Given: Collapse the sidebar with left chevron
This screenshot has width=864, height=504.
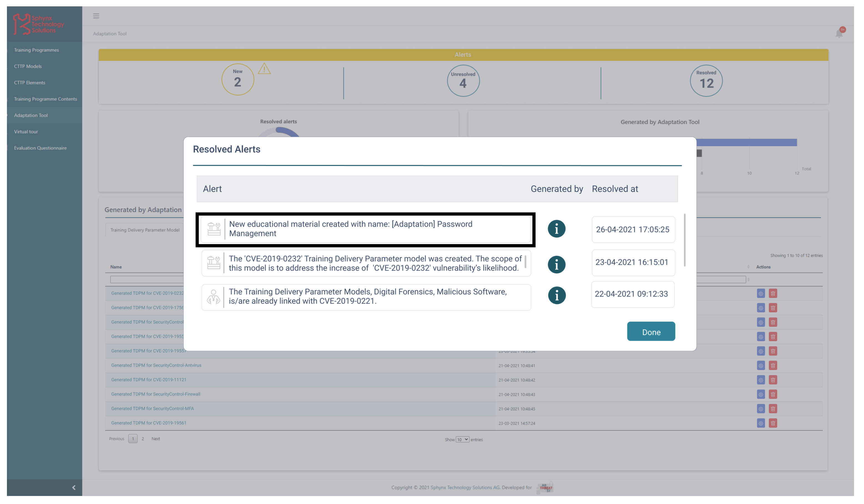Looking at the screenshot, I should 74,487.
